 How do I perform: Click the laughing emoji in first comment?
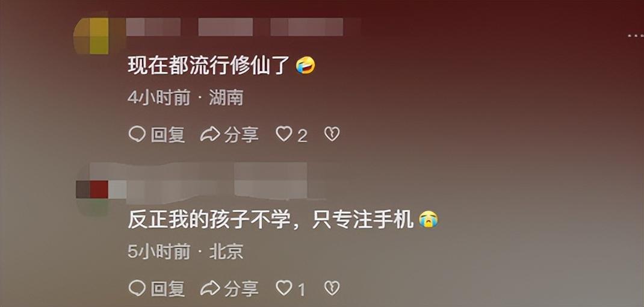tap(306, 66)
